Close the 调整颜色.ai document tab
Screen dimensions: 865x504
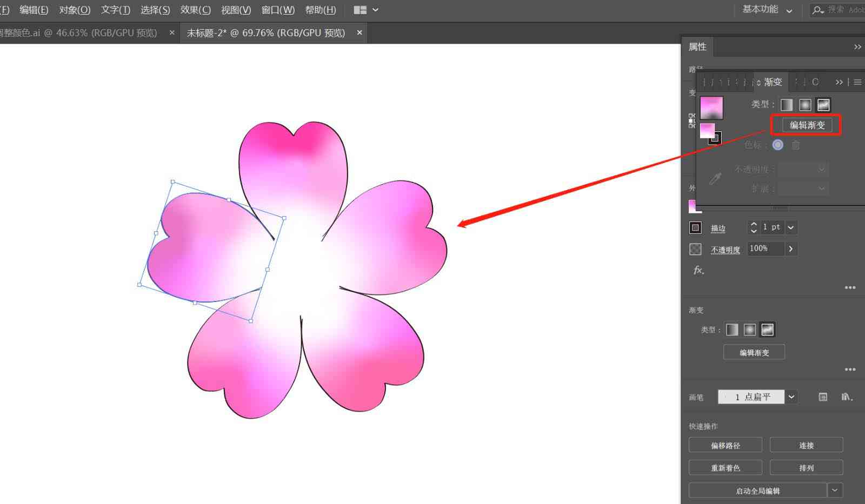172,33
